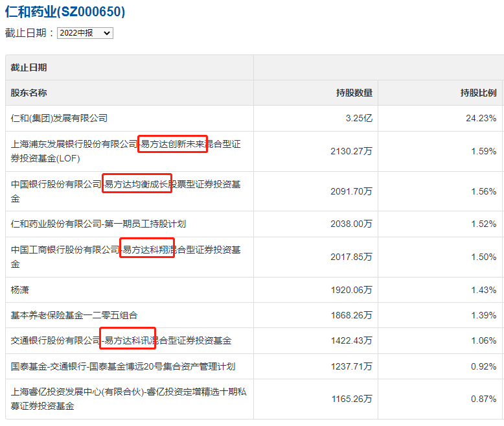The height and width of the screenshot is (426, 504).
Task: Click the 1237.71万 holding value
Action: pos(352,366)
